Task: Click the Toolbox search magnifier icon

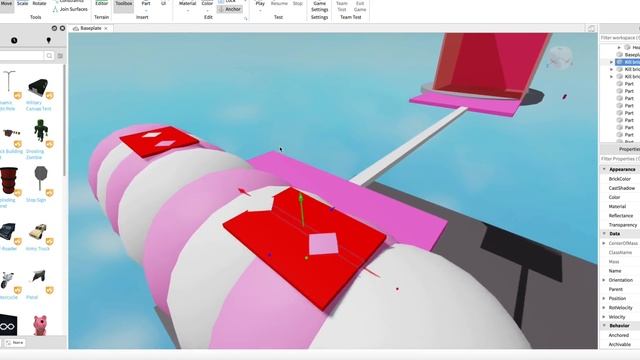Action: pos(49,56)
